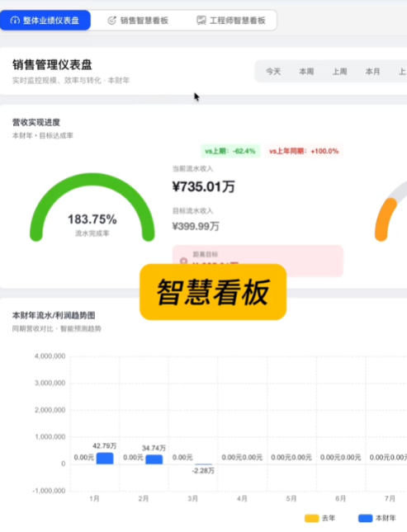Choose the 上周 time filter
This screenshot has height=532, width=407.
(339, 72)
